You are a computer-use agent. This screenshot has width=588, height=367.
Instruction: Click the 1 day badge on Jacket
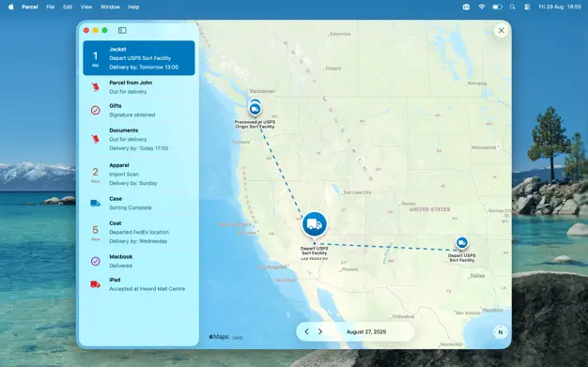95,58
